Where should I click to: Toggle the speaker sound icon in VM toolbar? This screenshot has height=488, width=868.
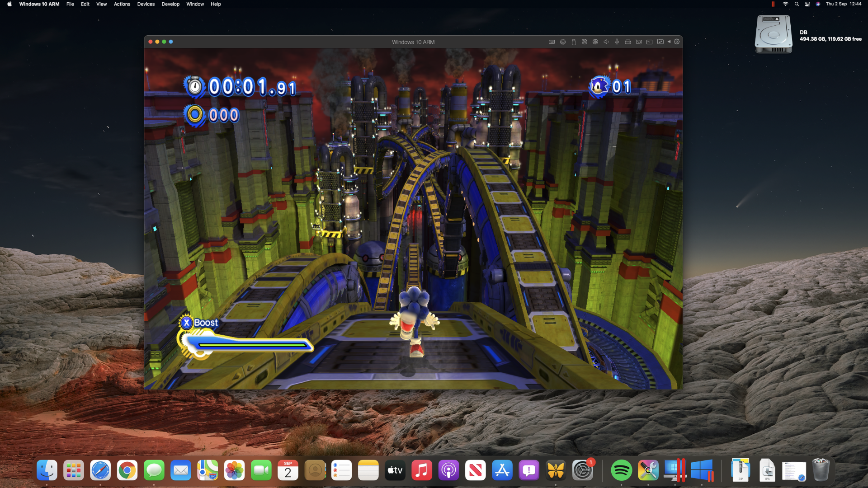606,42
